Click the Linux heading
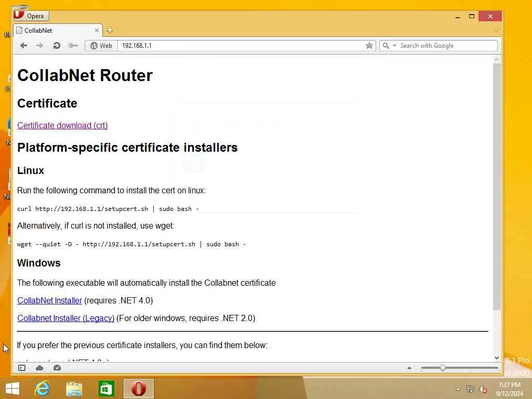The width and height of the screenshot is (532, 399). 31,170
